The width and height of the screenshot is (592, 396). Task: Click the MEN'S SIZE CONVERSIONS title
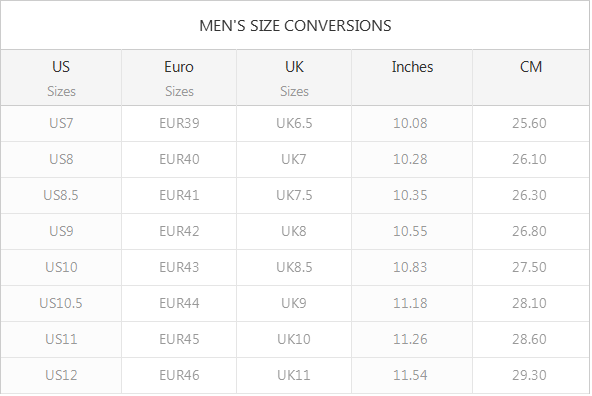pos(295,26)
